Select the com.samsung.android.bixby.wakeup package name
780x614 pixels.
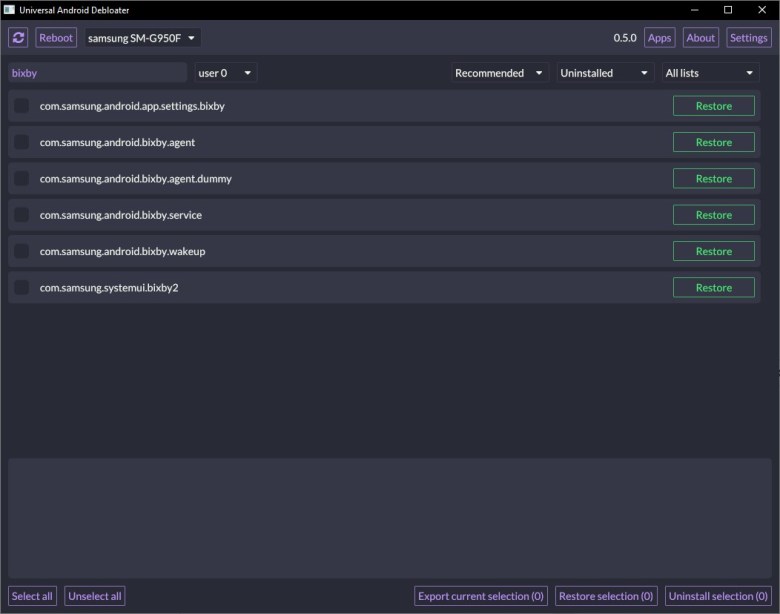pyautogui.click(x=122, y=252)
